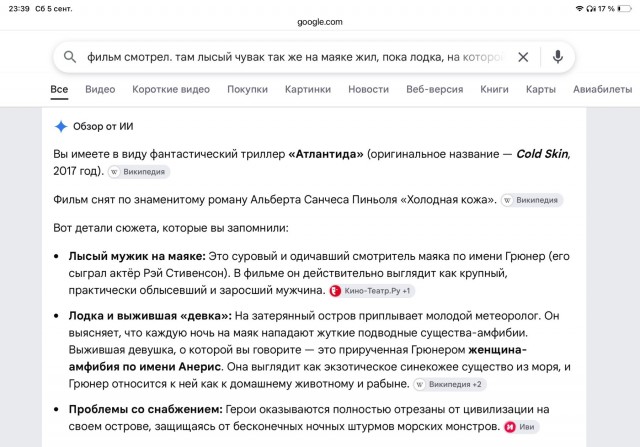Screen dimensions: 640x447
Task: Tap the Wi-Fi status icon
Action: tap(579, 9)
